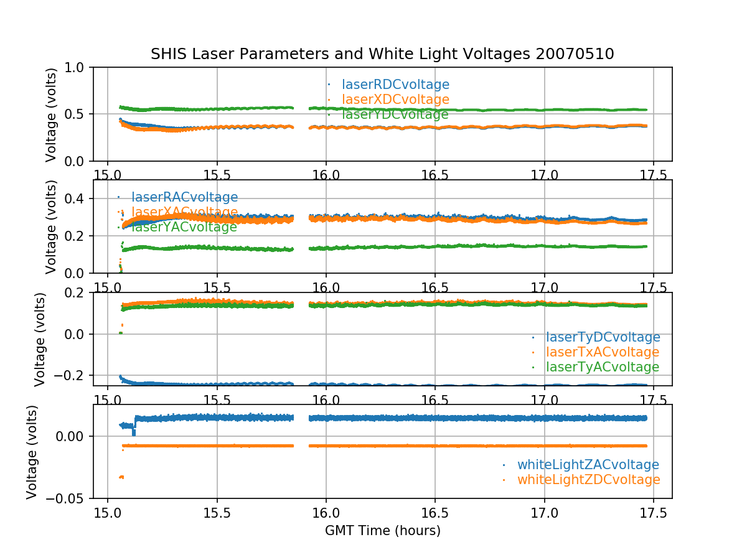Select the laserXDCvoltage legend label
This screenshot has width=747, height=560.
click(395, 100)
